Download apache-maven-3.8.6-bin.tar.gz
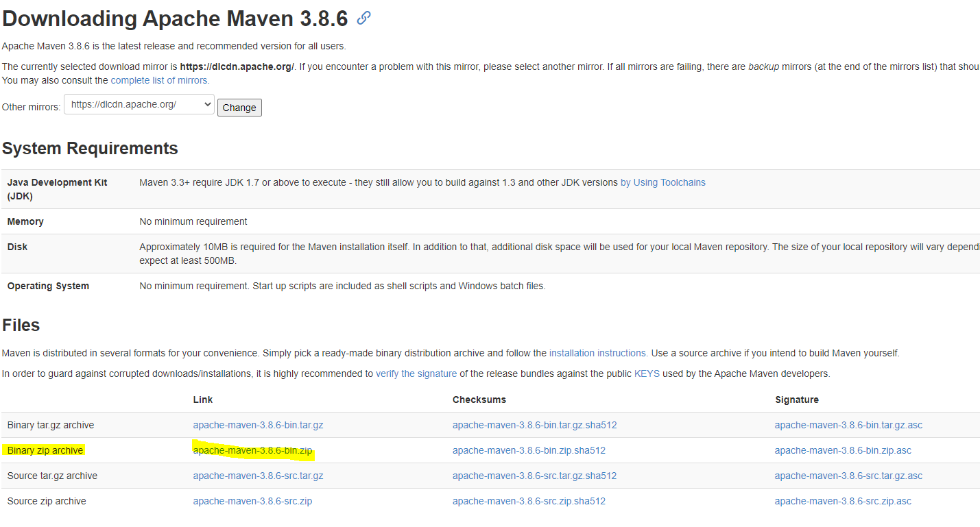 click(x=258, y=425)
